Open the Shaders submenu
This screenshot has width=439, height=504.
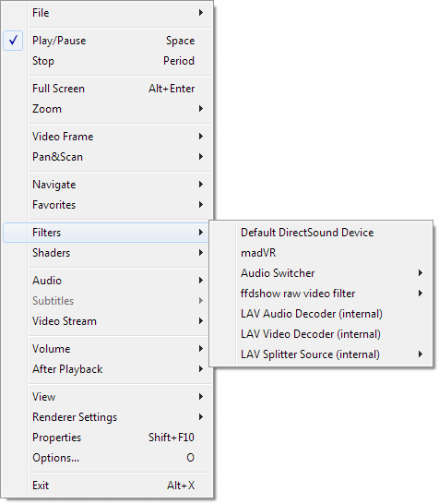click(x=107, y=252)
